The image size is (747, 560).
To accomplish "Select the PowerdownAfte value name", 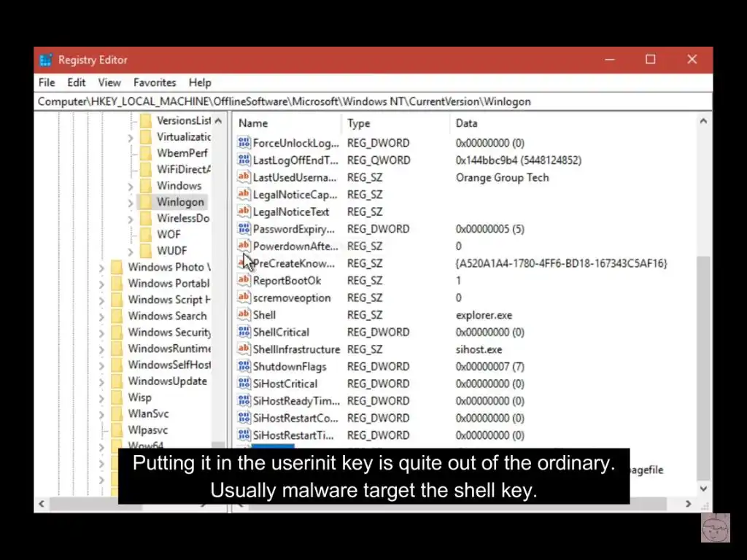I will point(295,246).
